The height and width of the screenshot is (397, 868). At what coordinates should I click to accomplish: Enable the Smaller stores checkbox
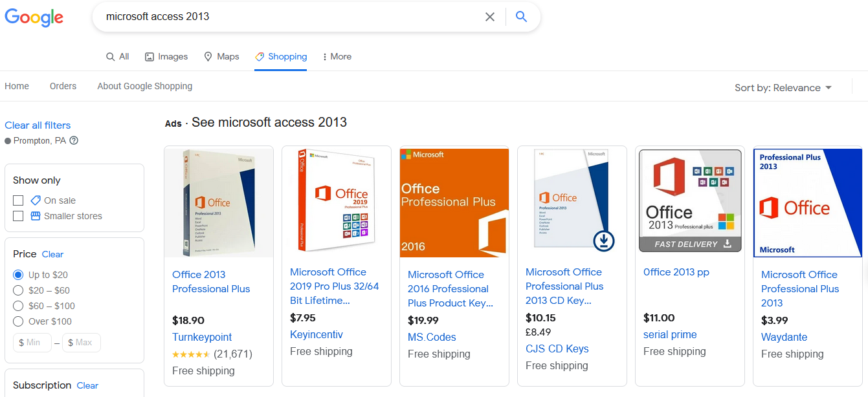coord(18,216)
